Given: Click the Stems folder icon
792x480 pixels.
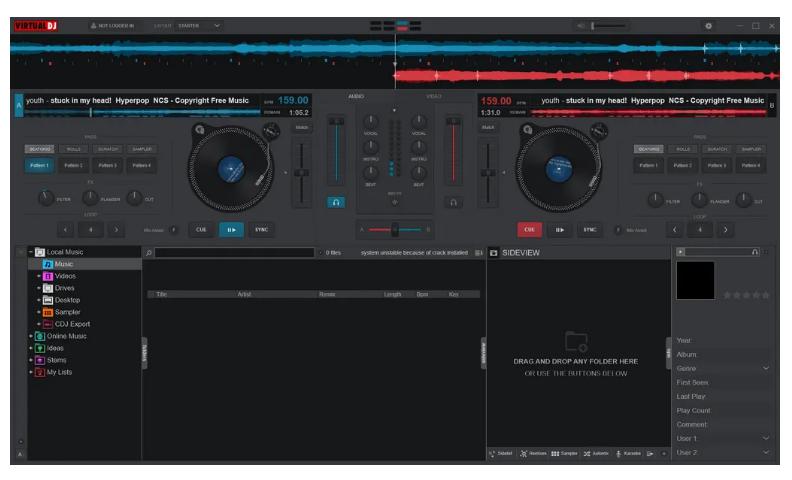Looking at the screenshot, I should [x=39, y=360].
